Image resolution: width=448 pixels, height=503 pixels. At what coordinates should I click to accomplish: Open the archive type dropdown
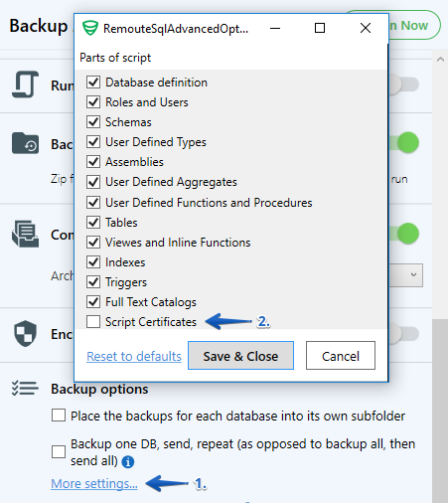click(x=406, y=275)
